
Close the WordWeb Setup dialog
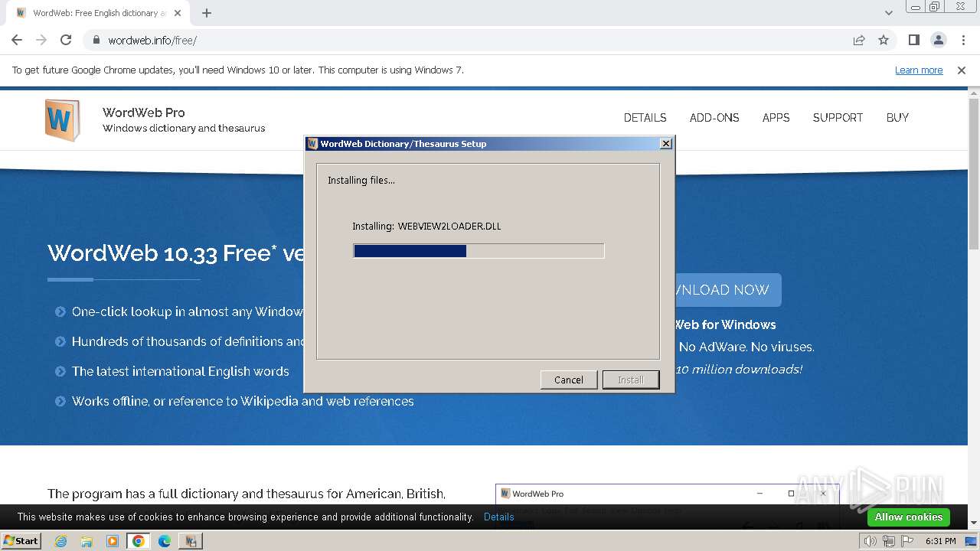point(666,144)
